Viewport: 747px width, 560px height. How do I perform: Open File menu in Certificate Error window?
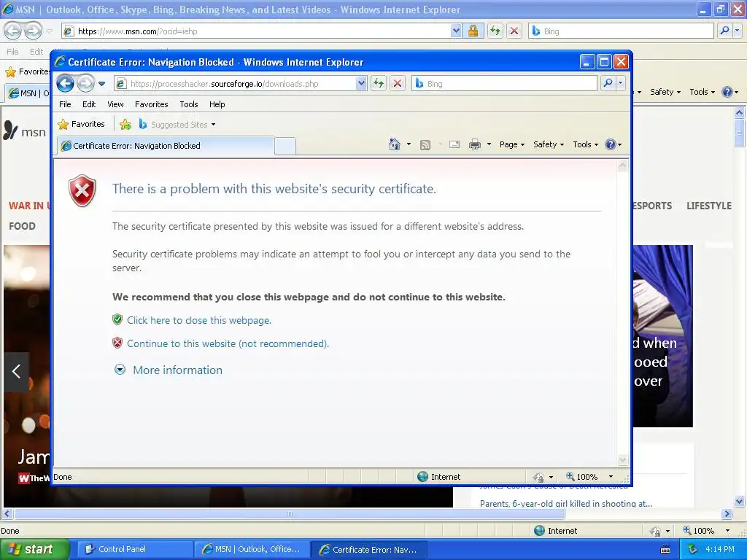(65, 104)
